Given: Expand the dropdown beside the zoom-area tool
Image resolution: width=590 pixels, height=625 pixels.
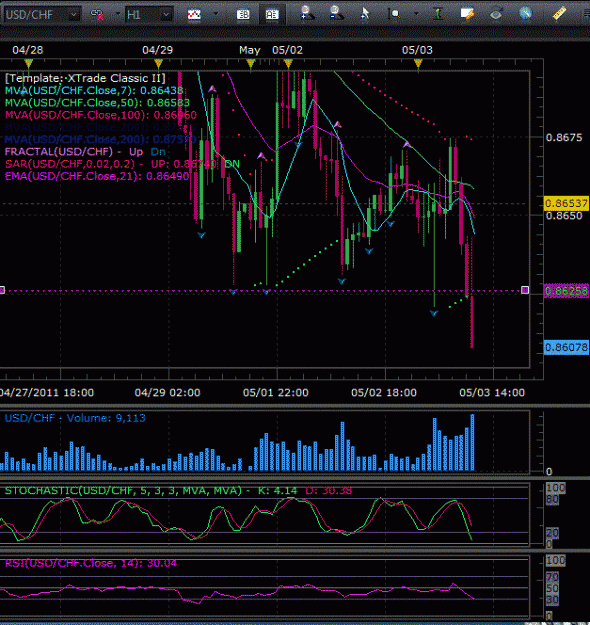Looking at the screenshot, I should pyautogui.click(x=416, y=14).
